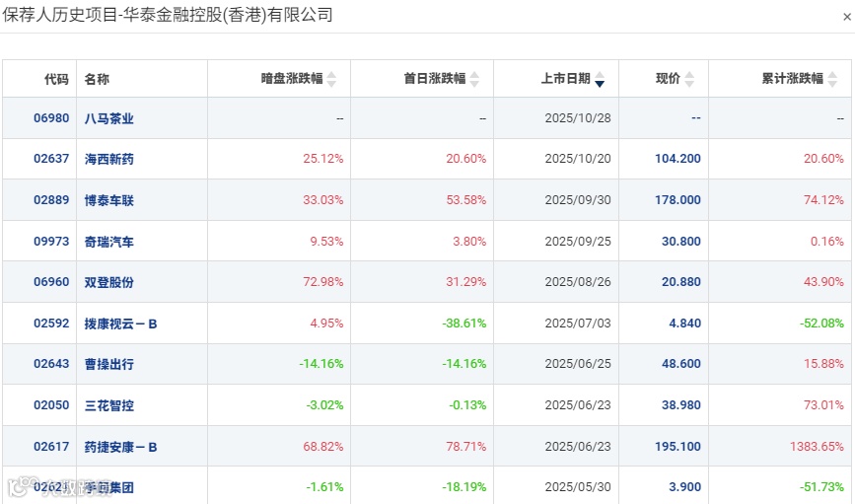Select listing date 2025/06/25
855x504 pixels.
pyautogui.click(x=578, y=364)
